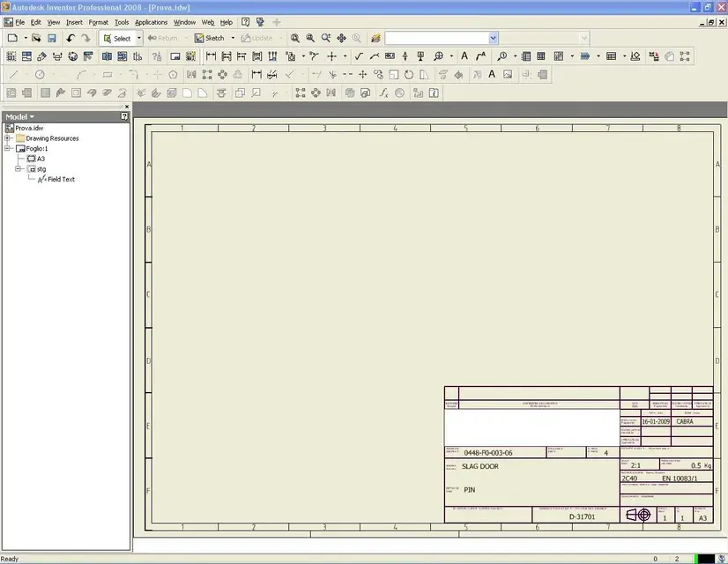Screen dimensions: 728x564
Task: Place a Base View
Action: pyautogui.click(x=11, y=56)
